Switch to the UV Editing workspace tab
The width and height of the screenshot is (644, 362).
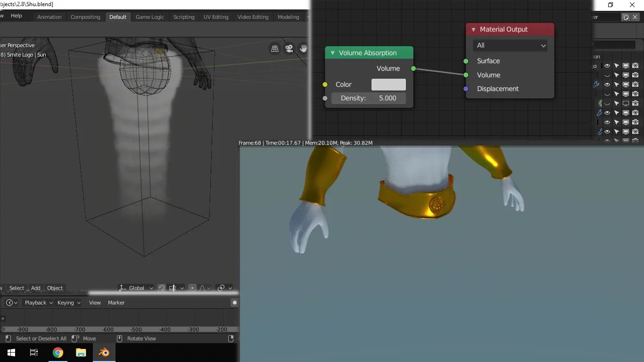pyautogui.click(x=216, y=17)
